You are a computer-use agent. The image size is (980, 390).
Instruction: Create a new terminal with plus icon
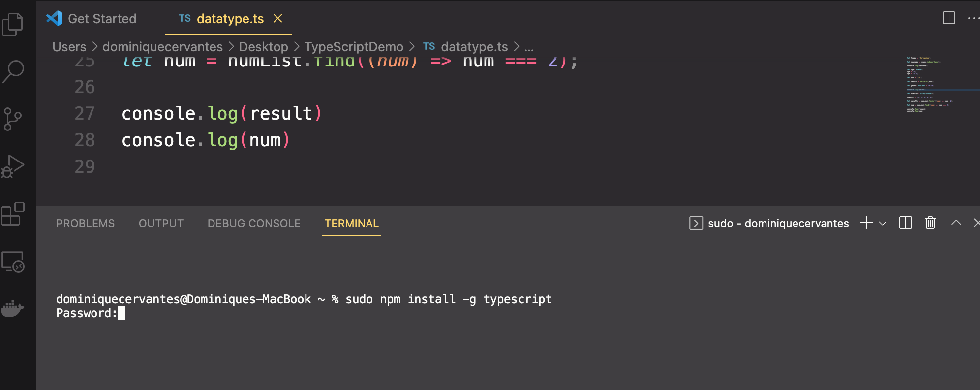tap(866, 223)
